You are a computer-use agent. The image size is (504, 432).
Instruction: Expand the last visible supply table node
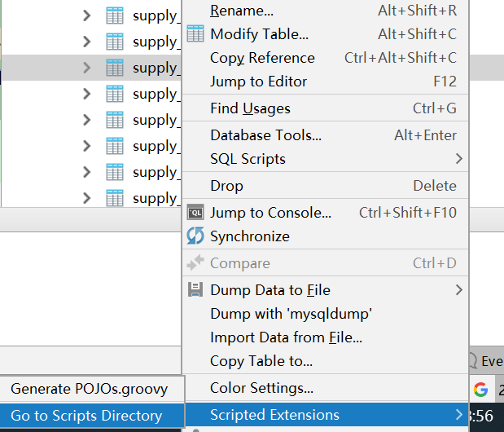pos(87,198)
